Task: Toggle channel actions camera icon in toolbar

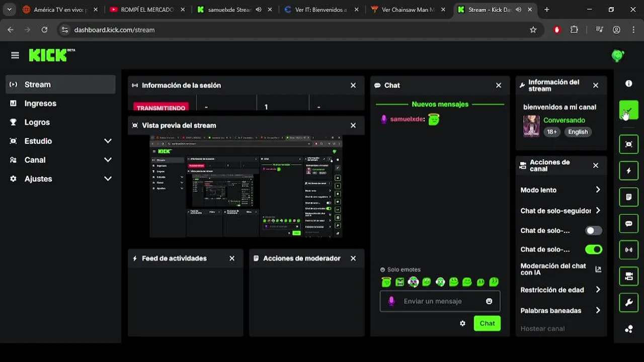Action: pyautogui.click(x=628, y=276)
